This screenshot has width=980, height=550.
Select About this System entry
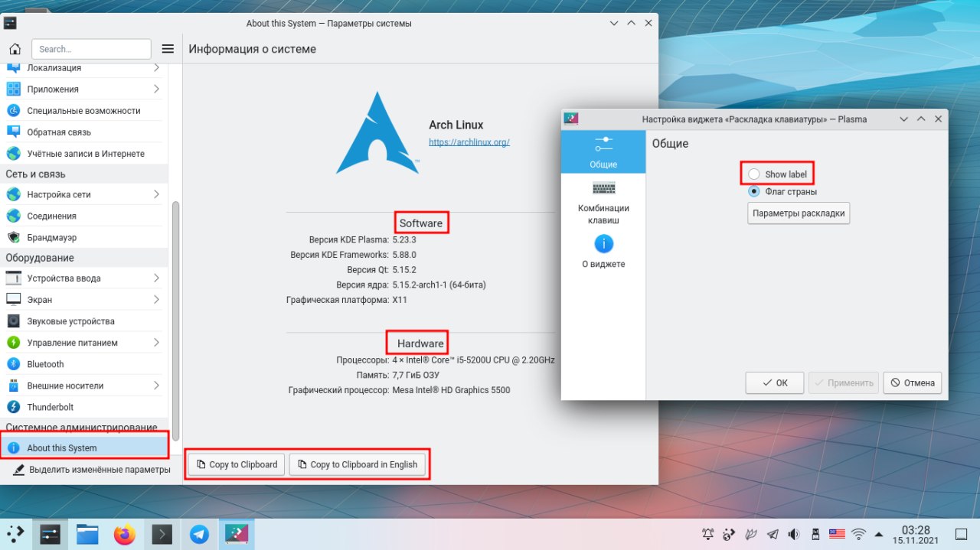point(83,447)
